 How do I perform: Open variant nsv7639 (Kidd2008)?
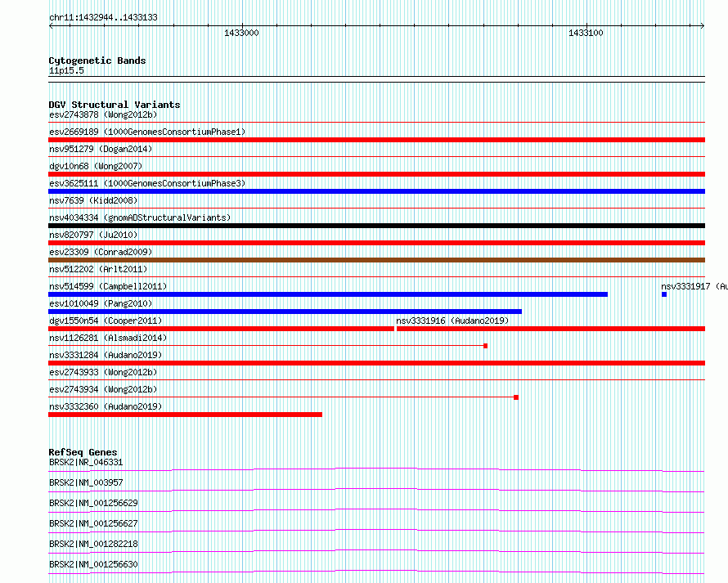click(93, 200)
